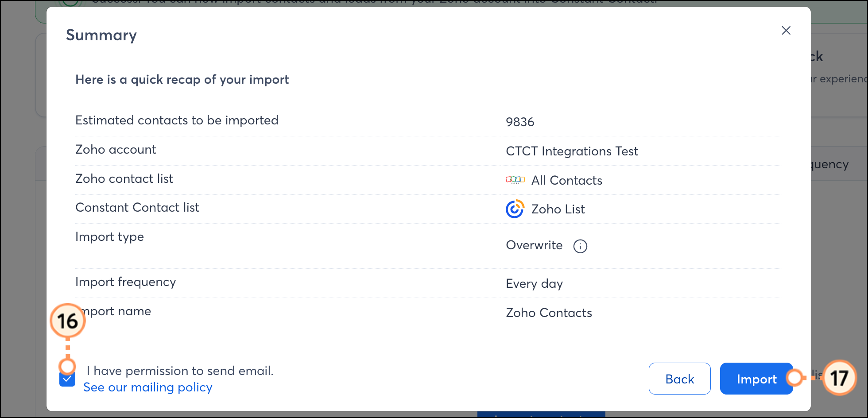This screenshot has height=418, width=868.
Task: Click the Zoho List name text
Action: [558, 209]
